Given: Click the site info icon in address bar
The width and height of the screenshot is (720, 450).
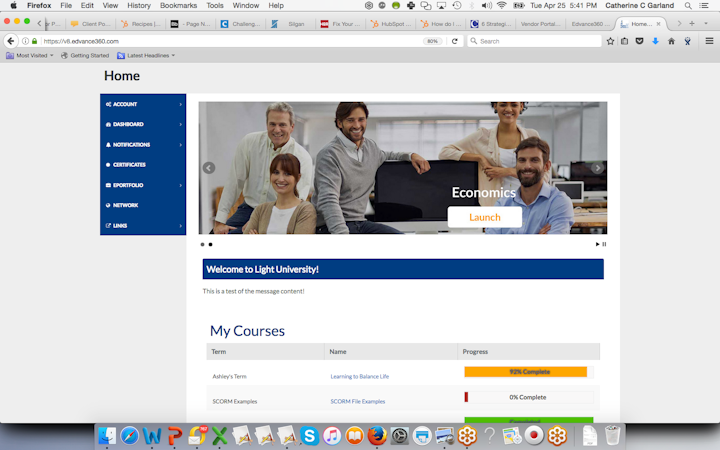Looking at the screenshot, I should pyautogui.click(x=26, y=41).
